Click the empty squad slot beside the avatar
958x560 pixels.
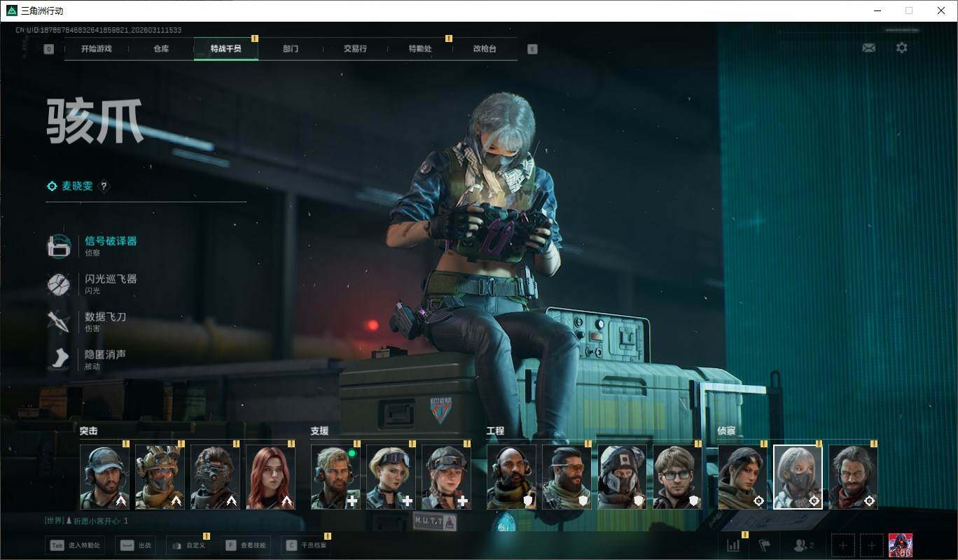click(871, 545)
